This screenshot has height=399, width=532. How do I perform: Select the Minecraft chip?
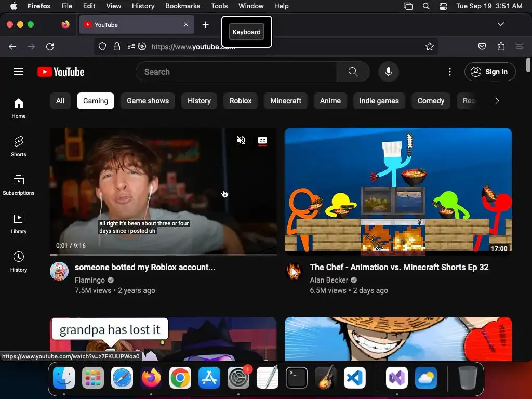286,101
